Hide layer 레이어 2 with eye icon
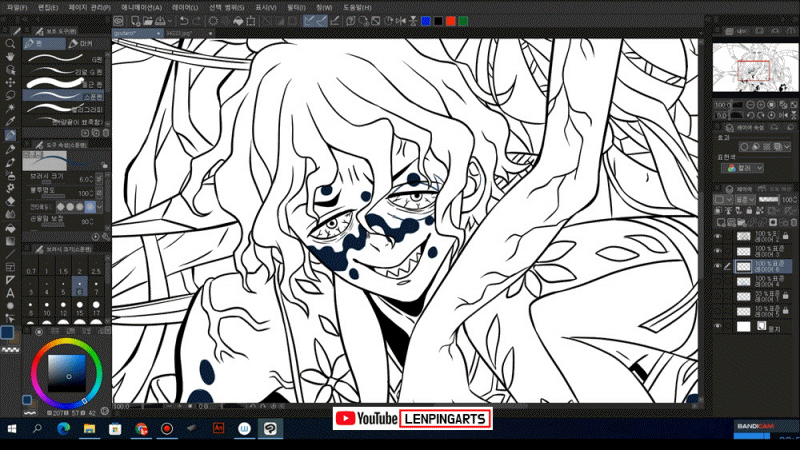Screen dimensions: 800x450 pyautogui.click(x=718, y=236)
